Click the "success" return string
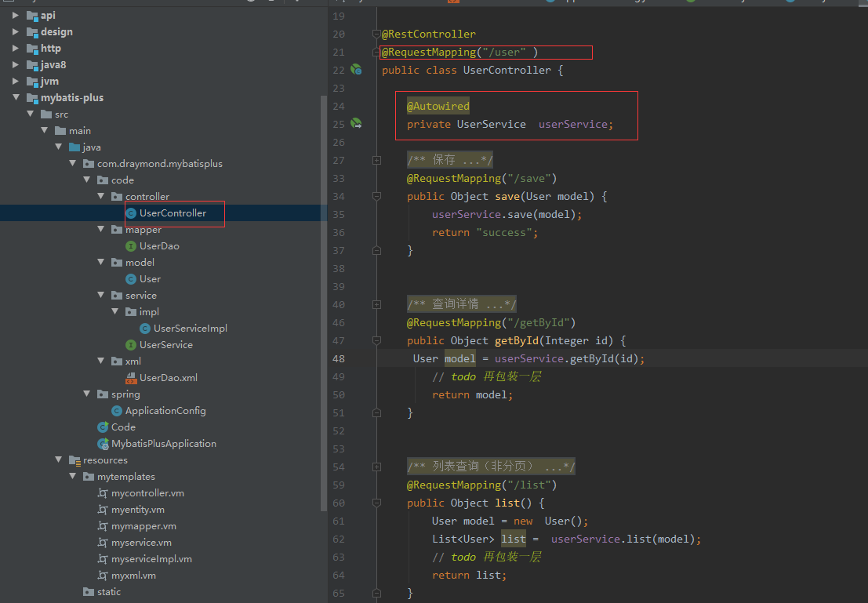868x603 pixels. [504, 233]
